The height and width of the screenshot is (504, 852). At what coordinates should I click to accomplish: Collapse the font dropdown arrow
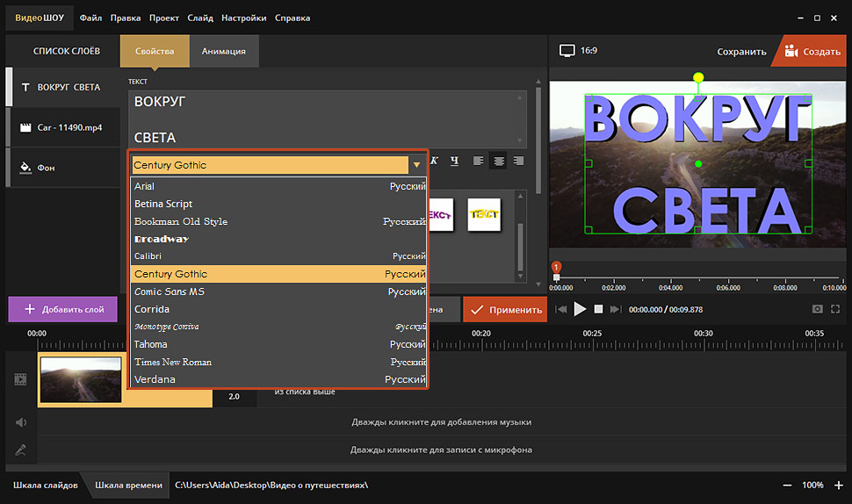point(416,164)
